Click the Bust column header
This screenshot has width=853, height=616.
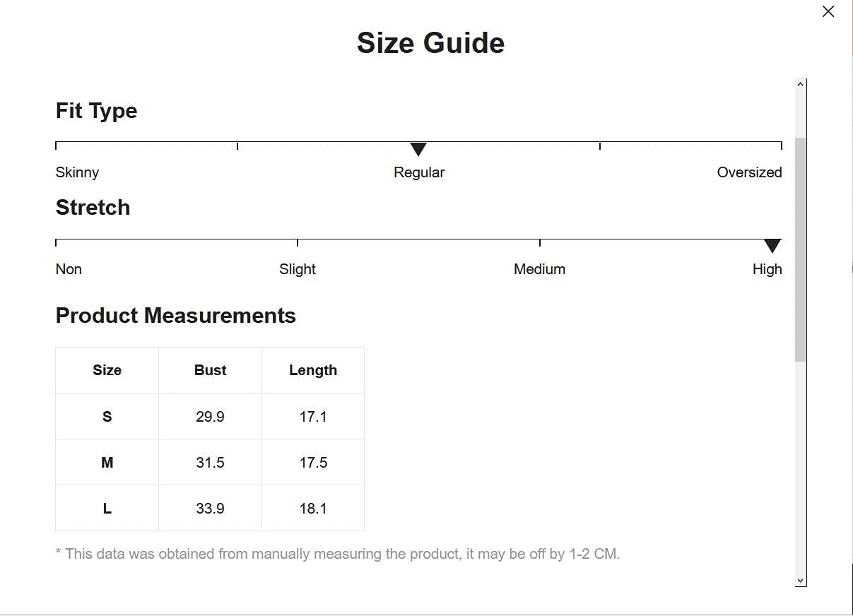[x=210, y=370]
